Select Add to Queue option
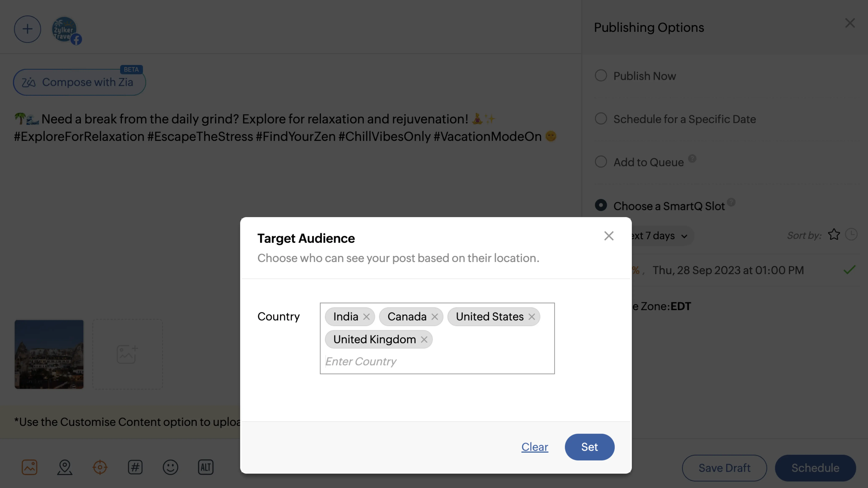The height and width of the screenshot is (488, 868). (x=601, y=162)
